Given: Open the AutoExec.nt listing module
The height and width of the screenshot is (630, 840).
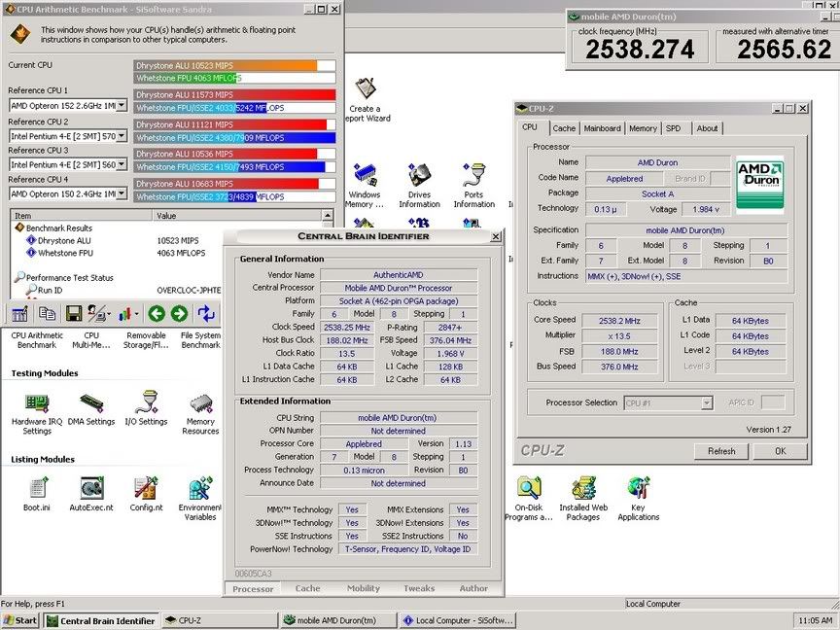Looking at the screenshot, I should (x=91, y=495).
